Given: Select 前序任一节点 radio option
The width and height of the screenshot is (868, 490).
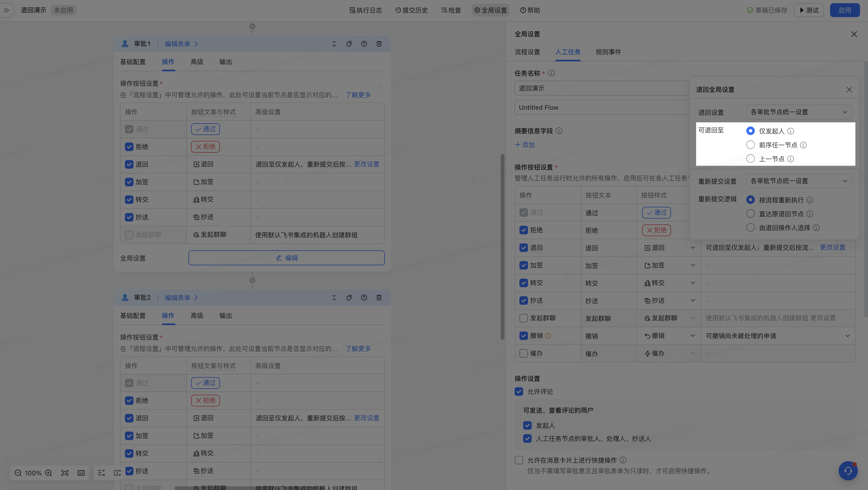Looking at the screenshot, I should [750, 145].
